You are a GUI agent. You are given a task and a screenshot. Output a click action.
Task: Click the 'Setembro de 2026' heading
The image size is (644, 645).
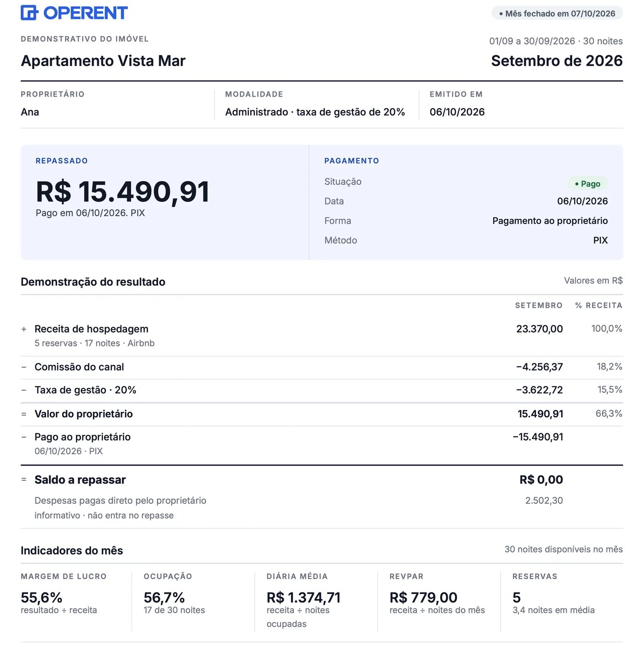coord(557,61)
